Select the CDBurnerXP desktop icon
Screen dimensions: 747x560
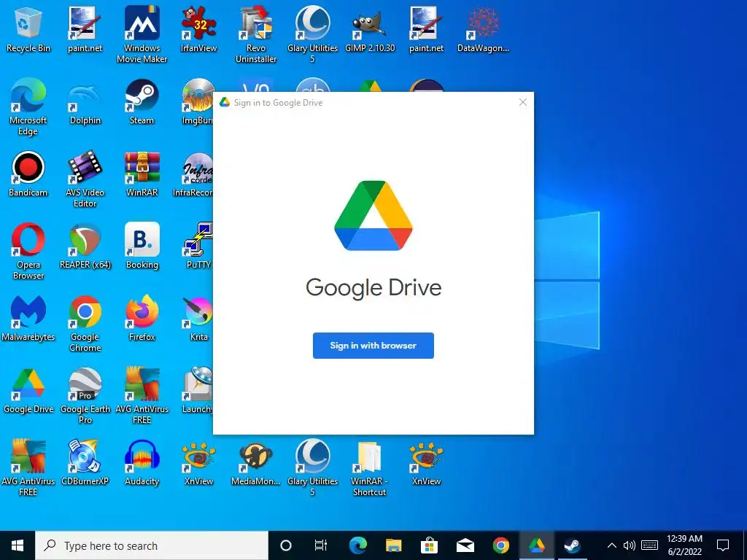pos(85,463)
